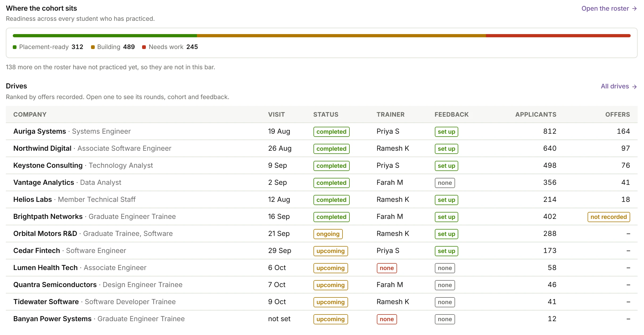Open the Orbital Motors R&D drive
This screenshot has height=335, width=644.
(x=322, y=234)
